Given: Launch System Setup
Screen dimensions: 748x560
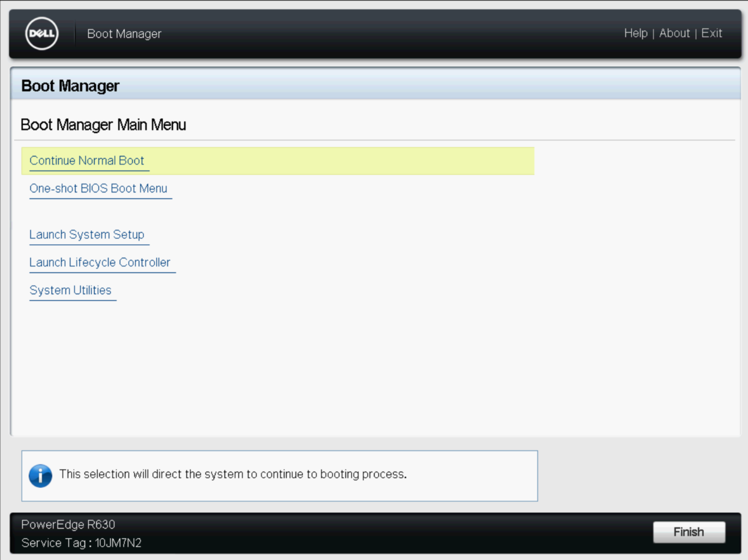Looking at the screenshot, I should (x=87, y=235).
